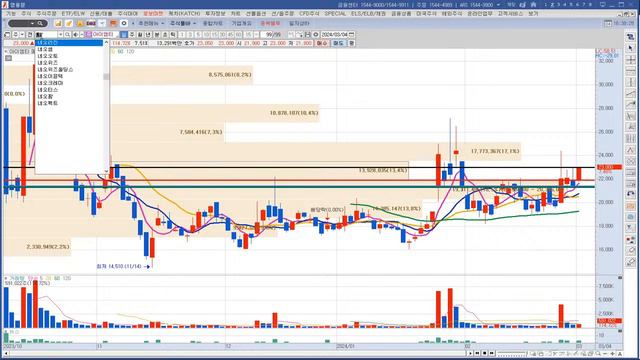Click the search icon in the dark box
The image size is (640, 360).
(x=40, y=23)
